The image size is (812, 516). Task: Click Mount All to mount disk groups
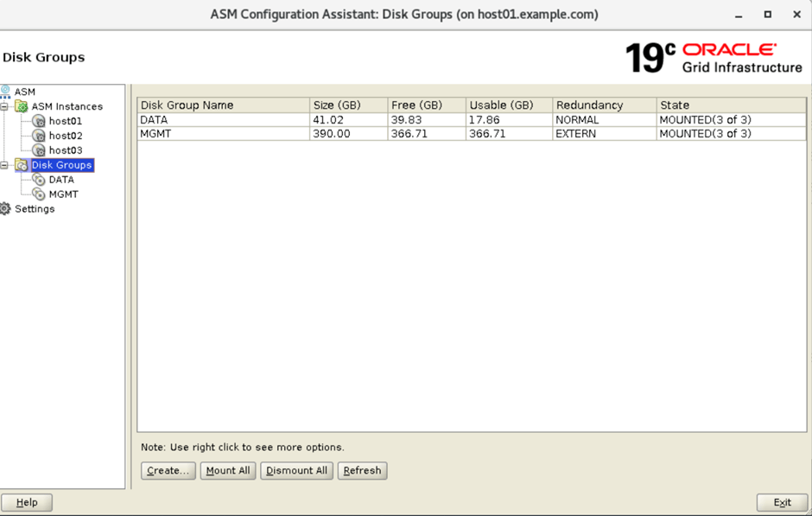[227, 470]
